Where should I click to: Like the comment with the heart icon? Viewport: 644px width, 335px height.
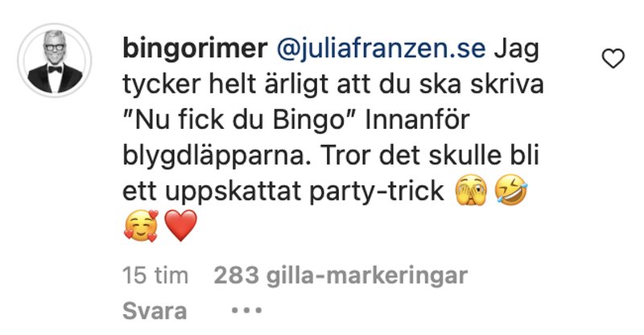coord(613,58)
